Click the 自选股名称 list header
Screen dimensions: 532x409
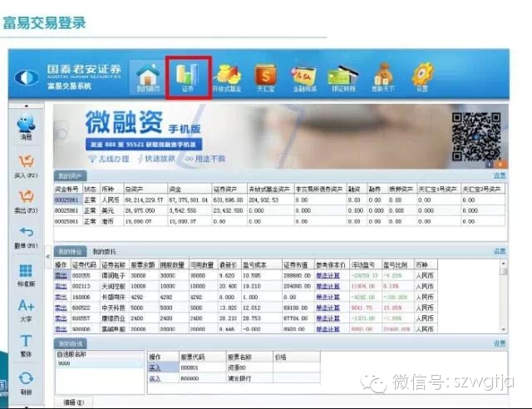[x=100, y=354]
